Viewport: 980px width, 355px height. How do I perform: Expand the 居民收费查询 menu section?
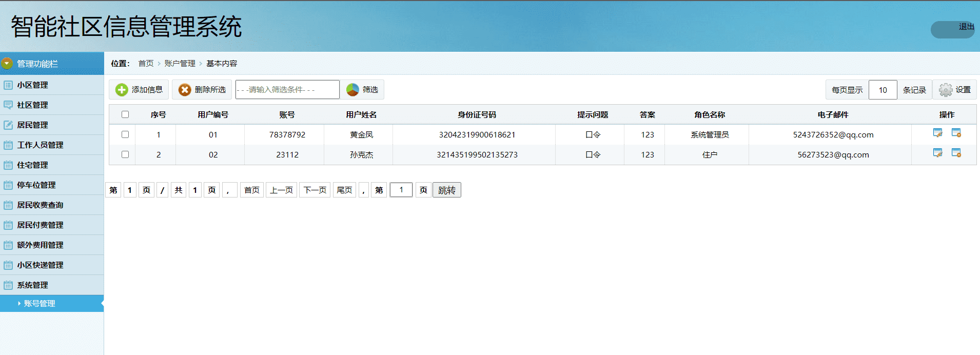[x=52, y=205]
